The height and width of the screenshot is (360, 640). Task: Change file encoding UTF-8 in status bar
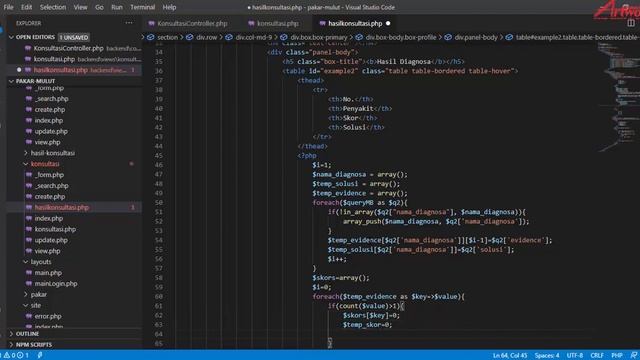point(575,356)
